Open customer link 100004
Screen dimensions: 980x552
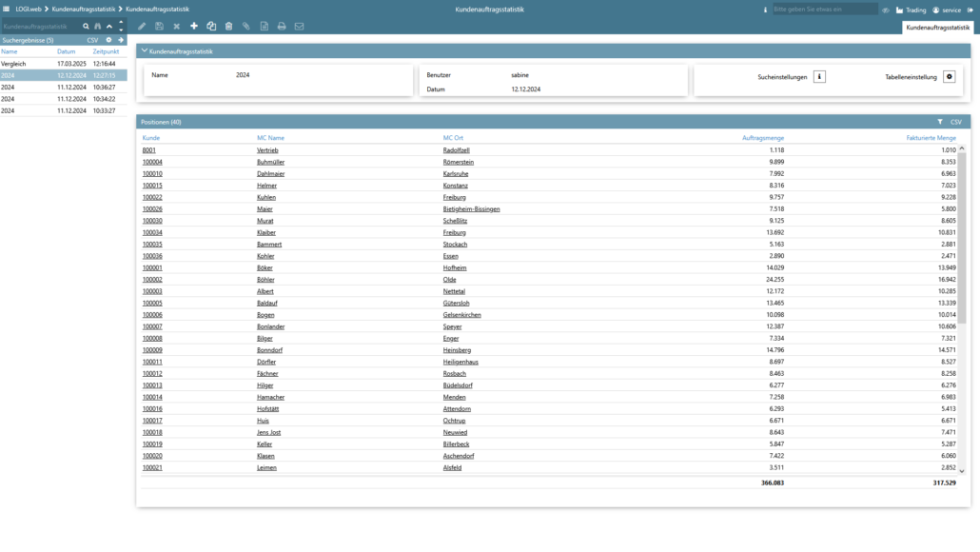(x=152, y=162)
